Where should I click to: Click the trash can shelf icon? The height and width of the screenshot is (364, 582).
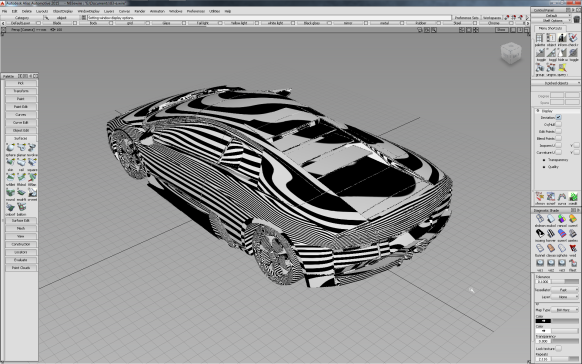click(x=576, y=19)
